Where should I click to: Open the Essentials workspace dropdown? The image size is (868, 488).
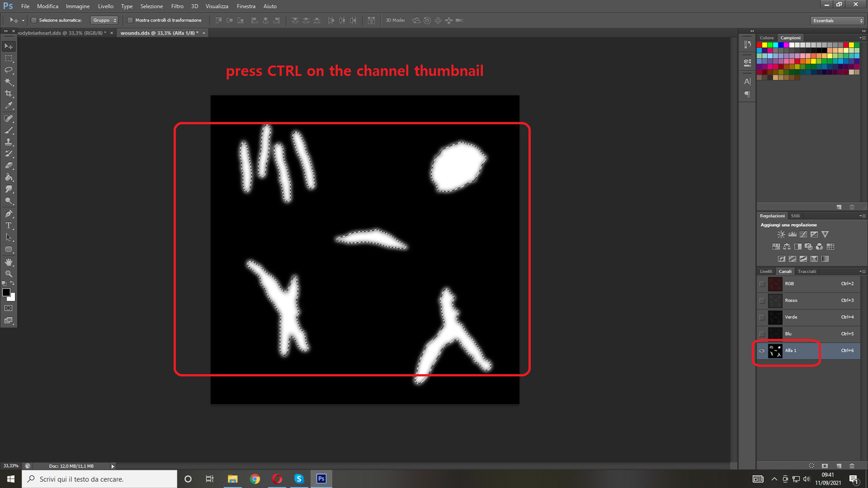(837, 20)
